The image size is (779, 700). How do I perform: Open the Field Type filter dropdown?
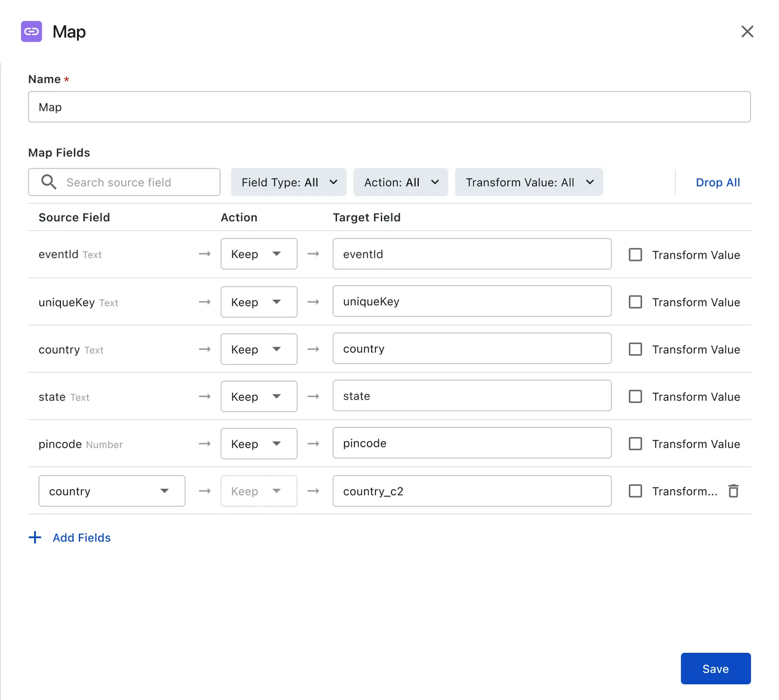pyautogui.click(x=289, y=182)
